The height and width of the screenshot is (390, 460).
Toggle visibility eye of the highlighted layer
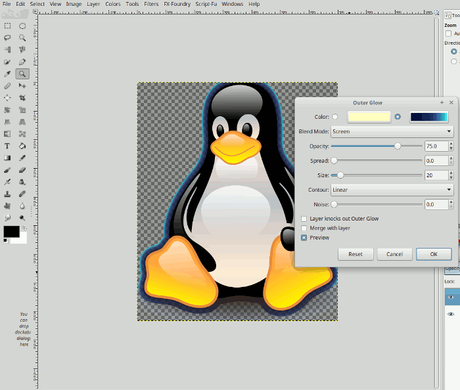point(451,297)
